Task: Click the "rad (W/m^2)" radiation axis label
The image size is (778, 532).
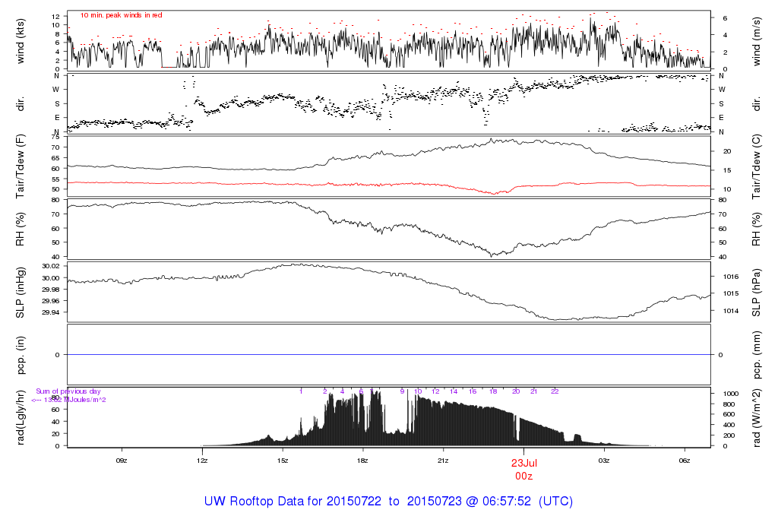Action: [757, 417]
